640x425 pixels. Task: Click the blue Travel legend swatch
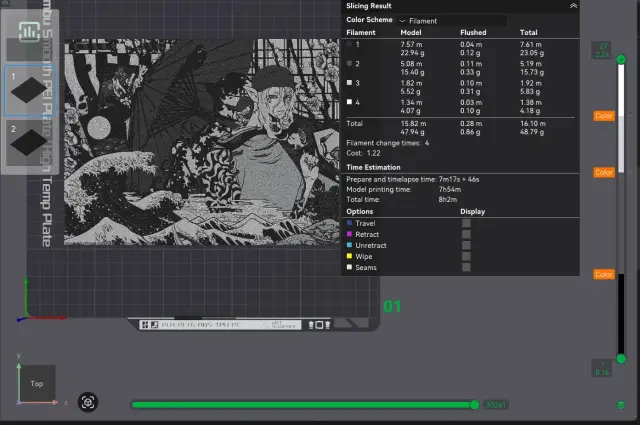[x=349, y=223]
